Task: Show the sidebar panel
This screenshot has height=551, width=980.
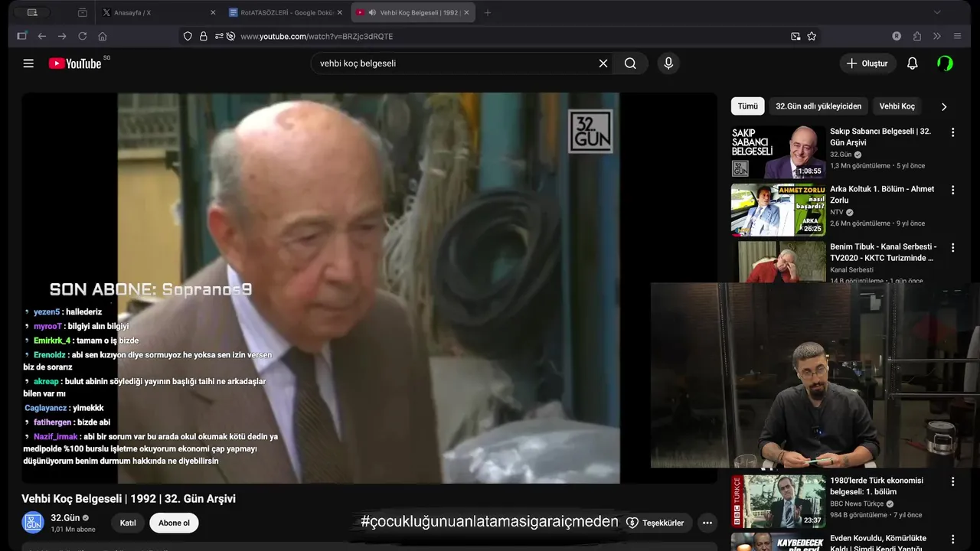Action: coord(21,36)
